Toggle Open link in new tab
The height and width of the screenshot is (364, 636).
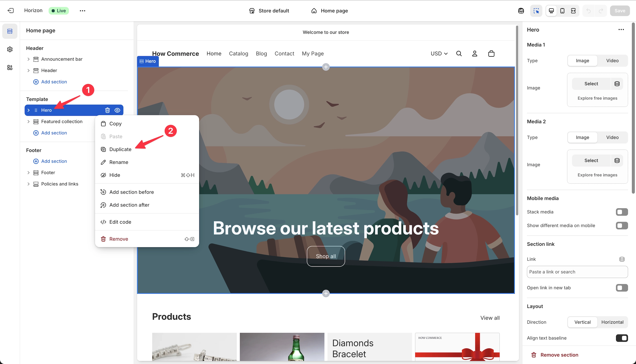click(x=622, y=288)
